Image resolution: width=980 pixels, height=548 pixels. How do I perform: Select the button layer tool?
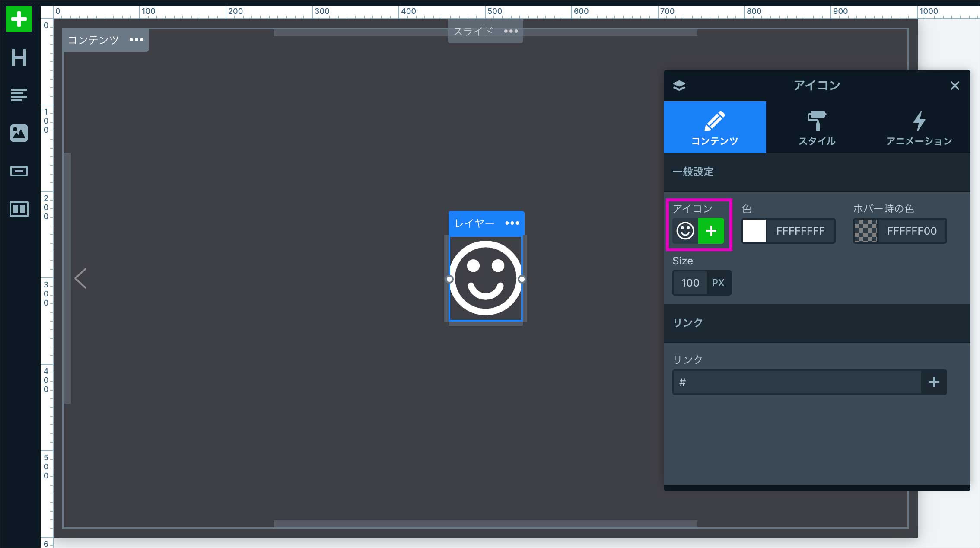19,171
